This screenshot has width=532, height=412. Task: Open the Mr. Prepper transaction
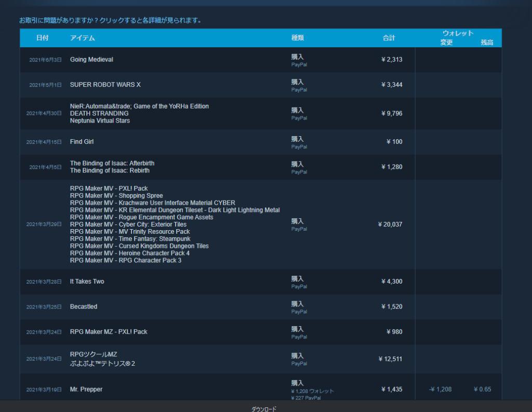pyautogui.click(x=86, y=389)
